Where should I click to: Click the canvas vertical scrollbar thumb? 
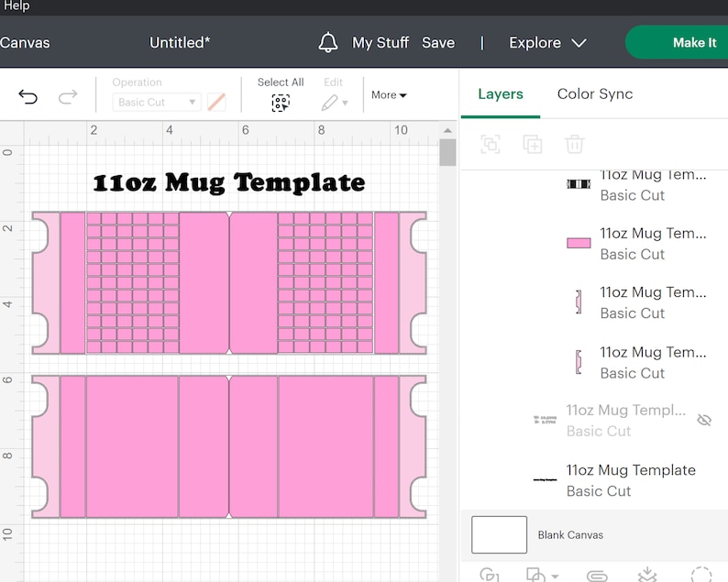[x=447, y=152]
